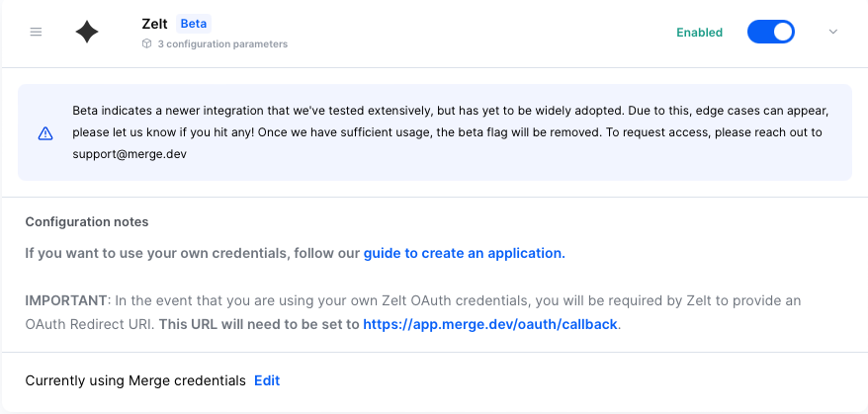This screenshot has width=868, height=414.
Task: Click Edit next to Merge credentials
Action: pyautogui.click(x=267, y=380)
